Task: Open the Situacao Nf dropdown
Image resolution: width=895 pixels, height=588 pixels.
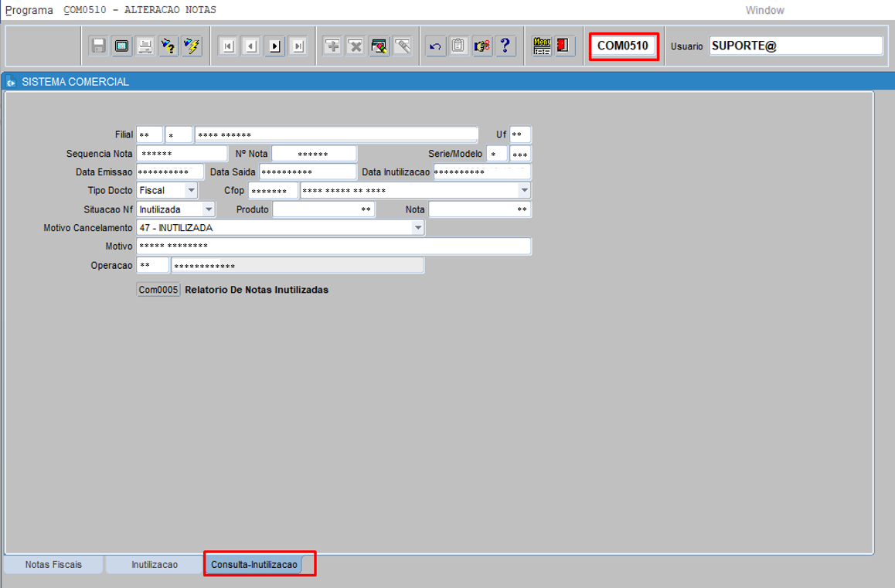Action: 209,209
